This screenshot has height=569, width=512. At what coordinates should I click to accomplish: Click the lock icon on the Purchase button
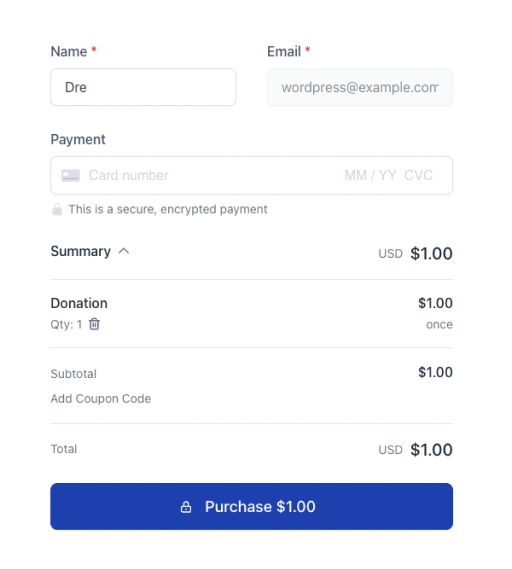pyautogui.click(x=186, y=507)
